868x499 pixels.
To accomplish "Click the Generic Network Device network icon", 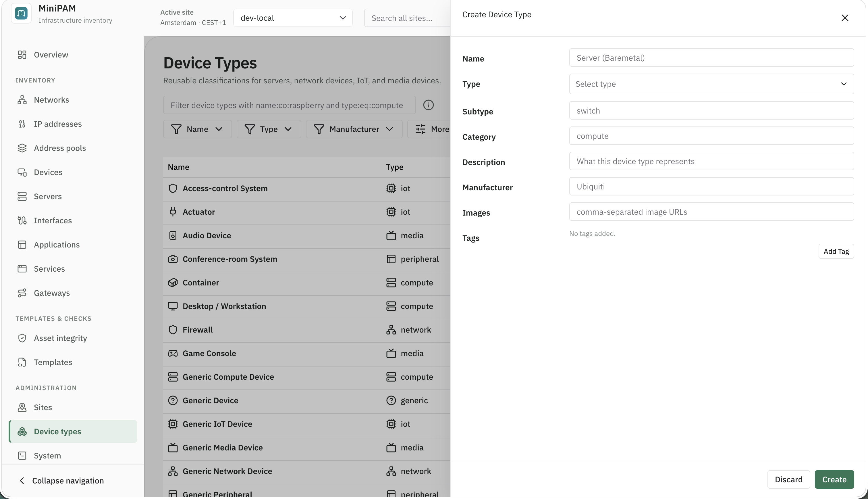I will click(173, 471).
